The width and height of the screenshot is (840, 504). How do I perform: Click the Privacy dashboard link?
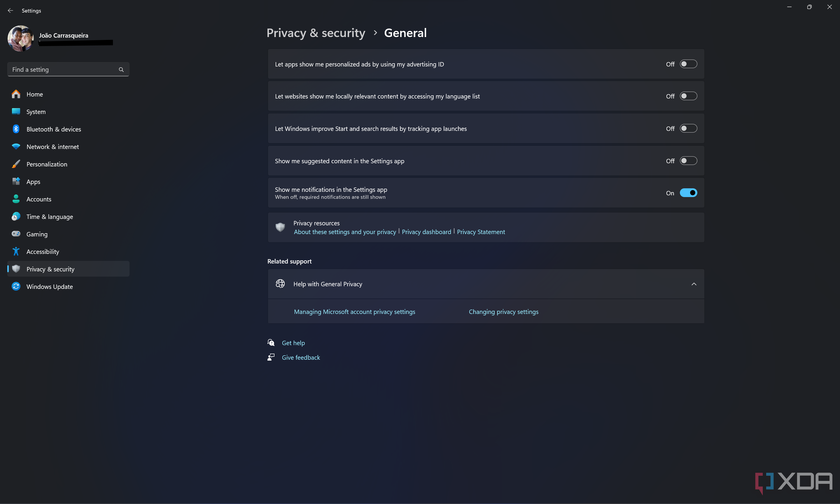click(x=427, y=232)
